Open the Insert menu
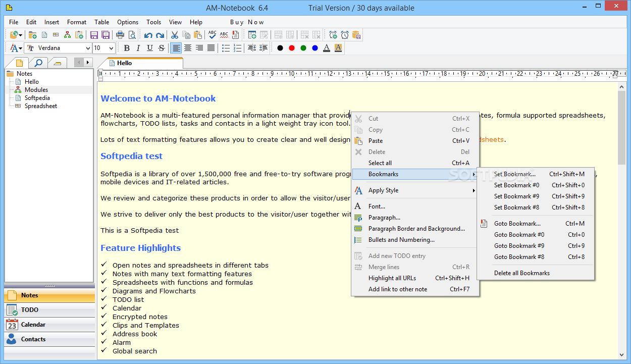The width and height of the screenshot is (631, 364). point(52,22)
